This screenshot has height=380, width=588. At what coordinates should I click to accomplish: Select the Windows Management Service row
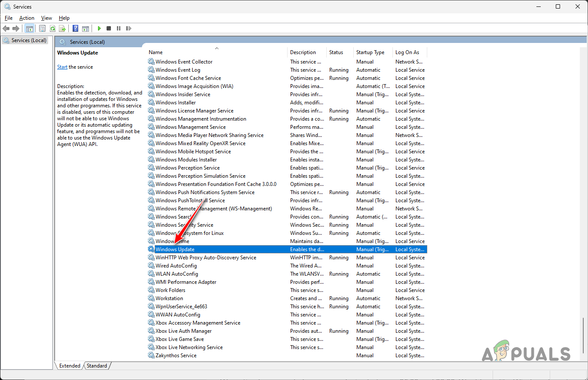(x=287, y=127)
